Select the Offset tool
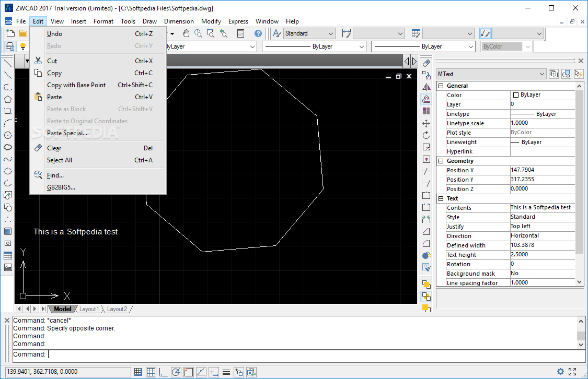Viewport: 588px width, 379px height. pyautogui.click(x=426, y=99)
